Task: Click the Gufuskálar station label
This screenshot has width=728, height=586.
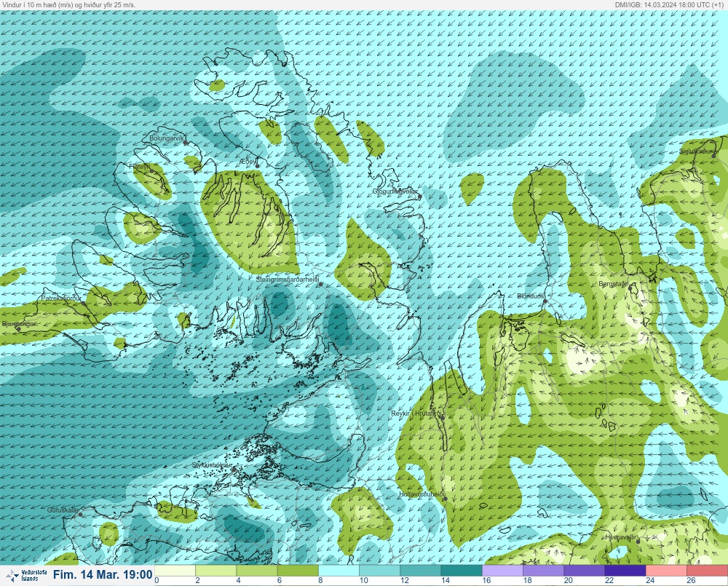Action: (x=63, y=510)
